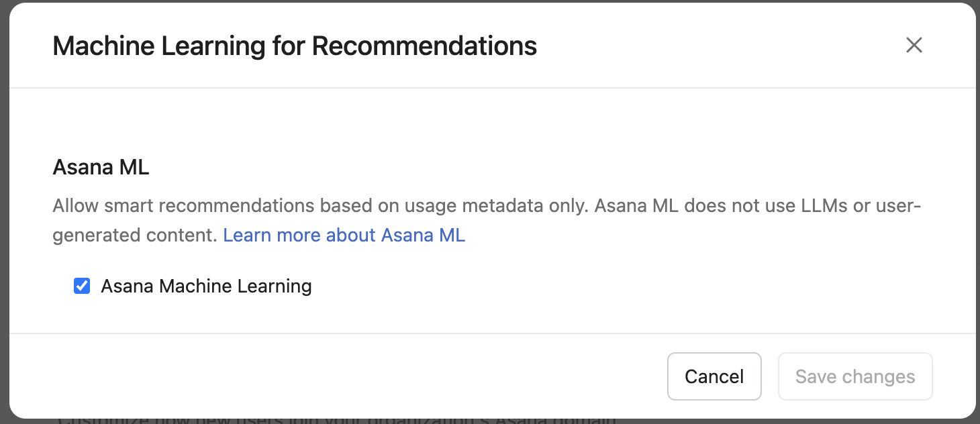Cancel without saving changes
980x424 pixels.
point(714,376)
